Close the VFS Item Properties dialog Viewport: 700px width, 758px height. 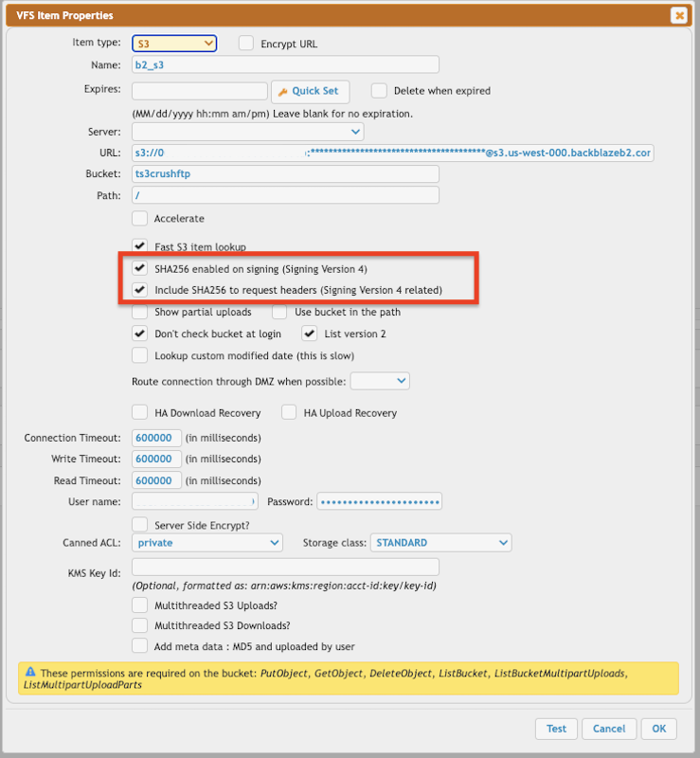[x=678, y=15]
